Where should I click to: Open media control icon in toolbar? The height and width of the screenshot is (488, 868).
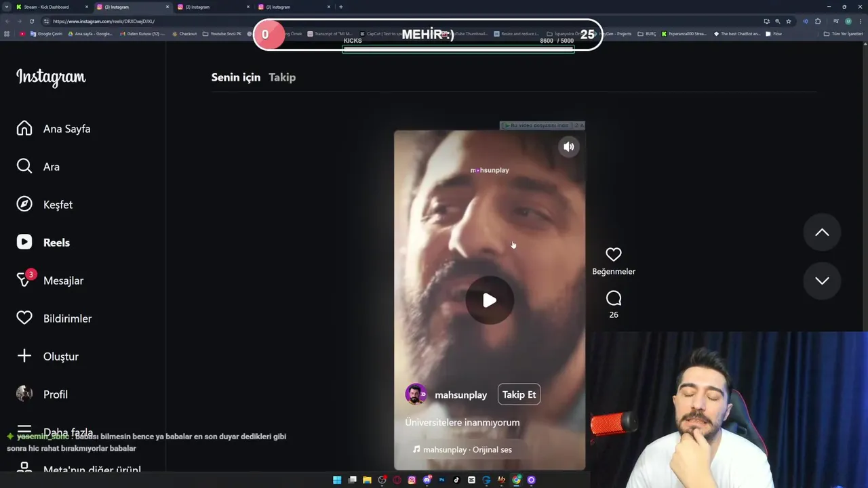point(835,21)
